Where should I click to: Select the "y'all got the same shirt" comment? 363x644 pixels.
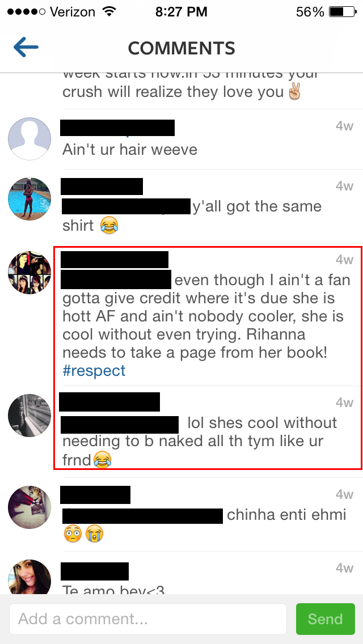pos(192,215)
